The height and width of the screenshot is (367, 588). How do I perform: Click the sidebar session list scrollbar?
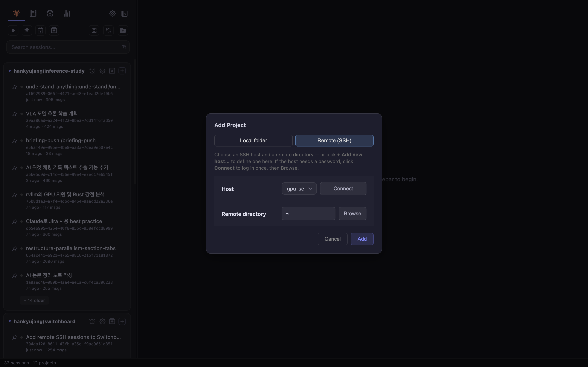point(135,121)
